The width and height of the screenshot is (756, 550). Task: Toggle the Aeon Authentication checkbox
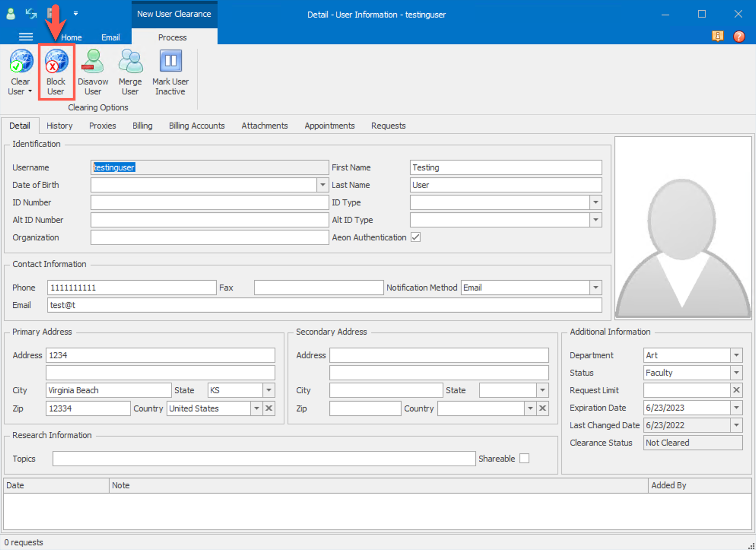(416, 237)
